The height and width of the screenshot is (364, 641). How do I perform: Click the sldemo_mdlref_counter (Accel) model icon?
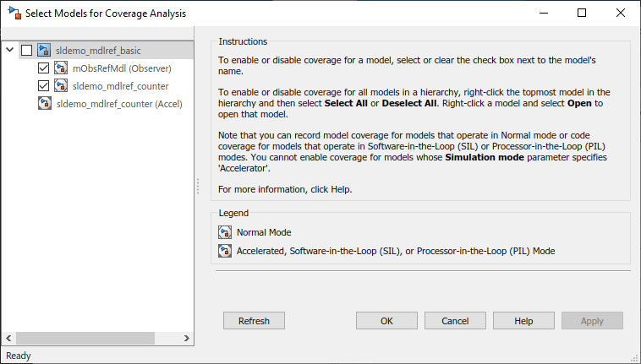click(44, 103)
